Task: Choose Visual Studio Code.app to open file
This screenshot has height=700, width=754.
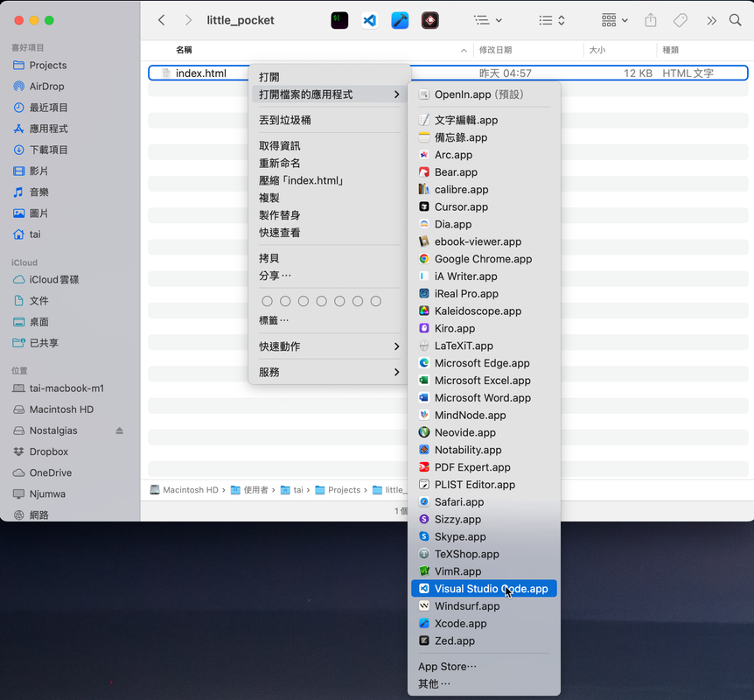Action: pos(484,588)
